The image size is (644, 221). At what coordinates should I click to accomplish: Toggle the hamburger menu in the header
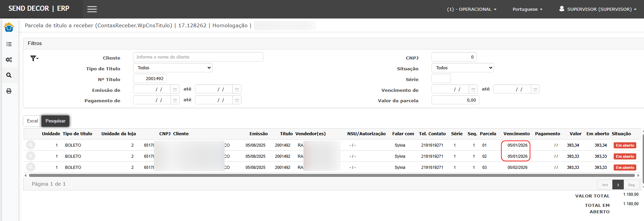pos(92,9)
